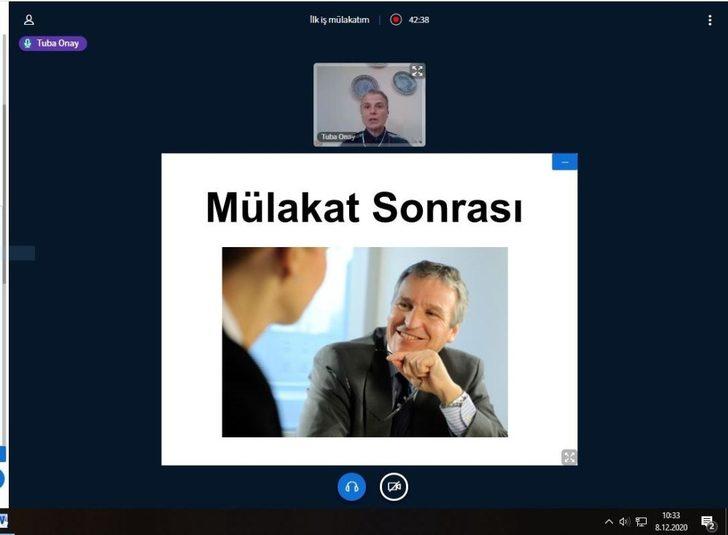Make the presentation fullscreen

pyautogui.click(x=569, y=457)
